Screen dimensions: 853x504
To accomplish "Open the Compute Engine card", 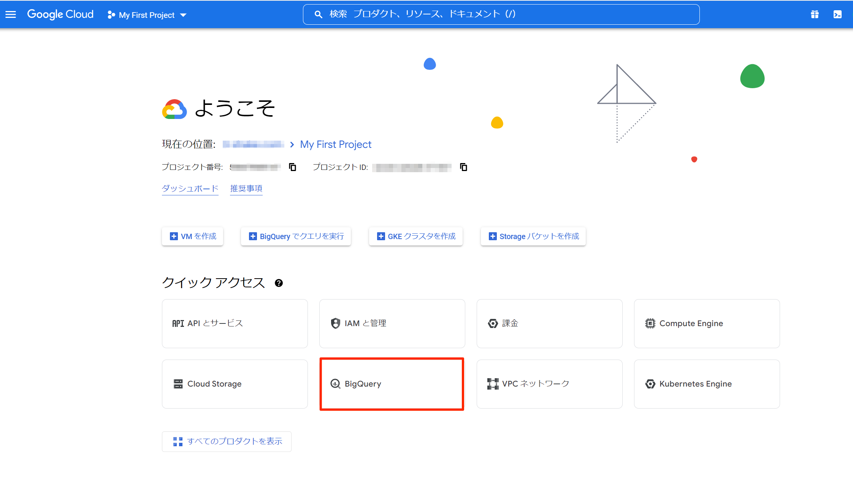I will coord(707,323).
